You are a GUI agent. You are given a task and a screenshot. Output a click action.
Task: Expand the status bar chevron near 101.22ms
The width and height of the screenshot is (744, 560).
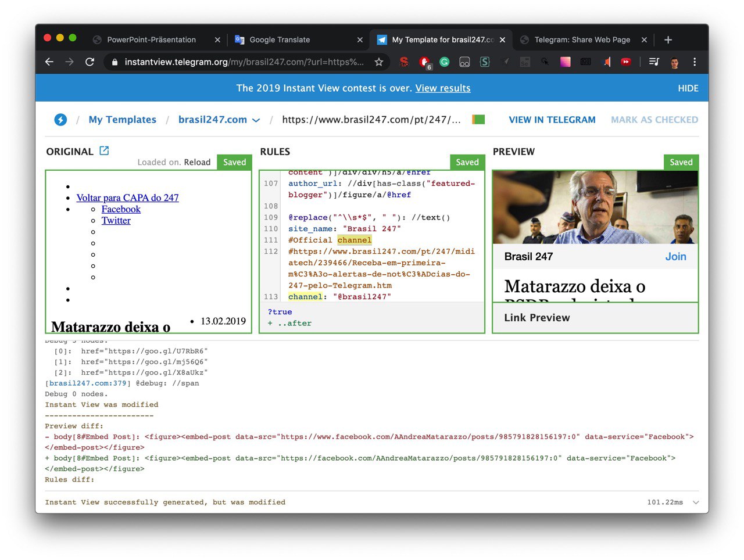click(x=696, y=502)
